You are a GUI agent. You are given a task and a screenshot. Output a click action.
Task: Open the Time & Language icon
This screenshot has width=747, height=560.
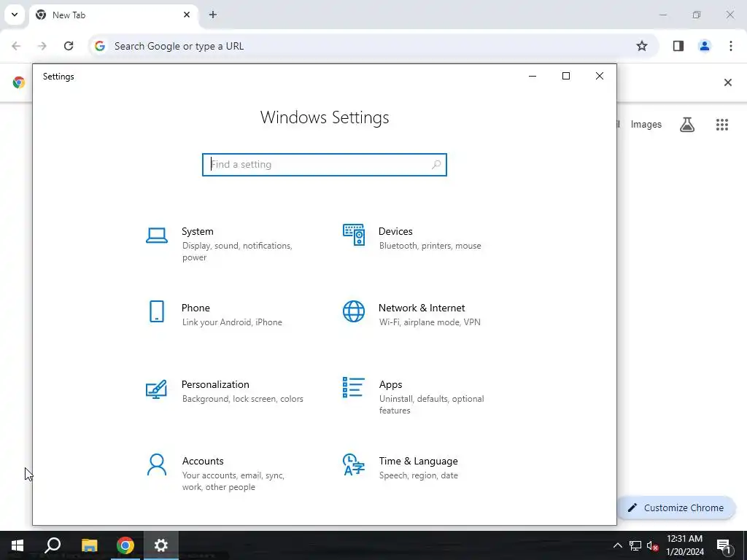[354, 464]
